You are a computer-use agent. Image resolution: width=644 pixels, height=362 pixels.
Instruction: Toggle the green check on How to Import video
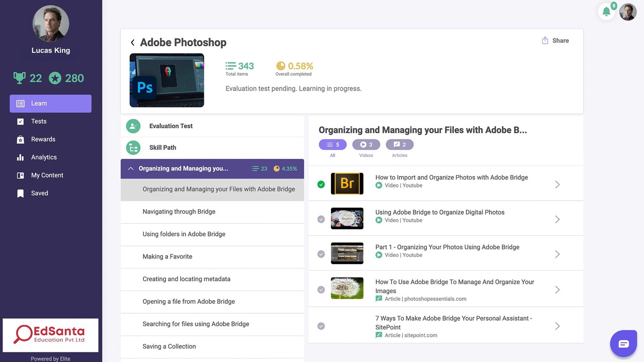point(321,185)
